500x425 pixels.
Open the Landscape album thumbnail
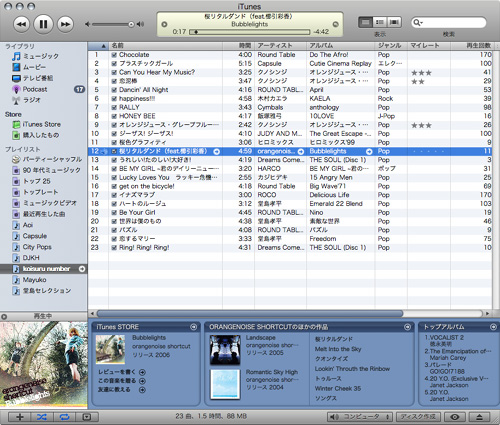[x=225, y=350]
